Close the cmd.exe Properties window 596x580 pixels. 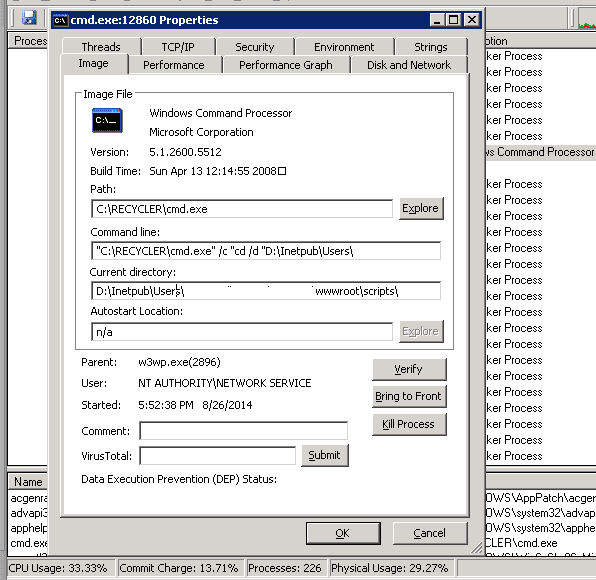[x=472, y=19]
